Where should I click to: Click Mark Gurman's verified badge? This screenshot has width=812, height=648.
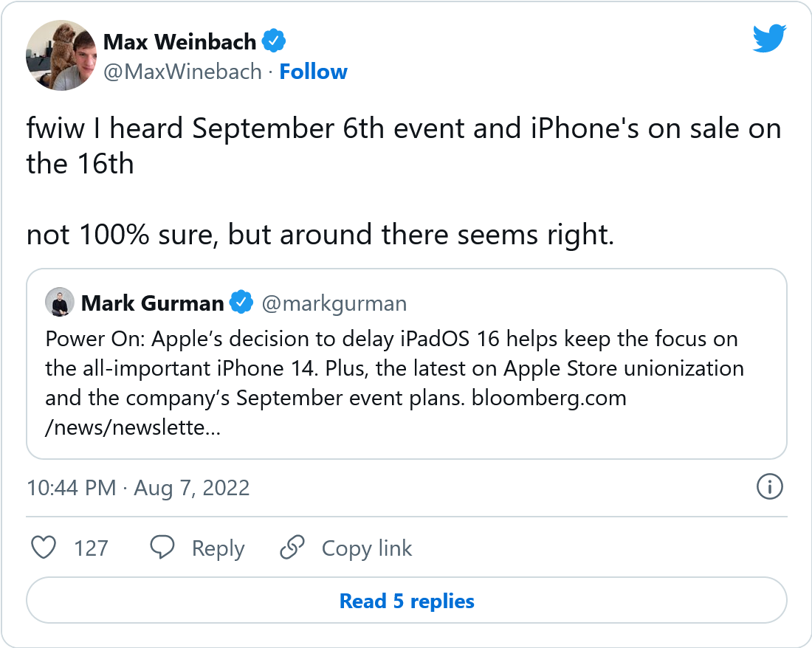tap(241, 303)
